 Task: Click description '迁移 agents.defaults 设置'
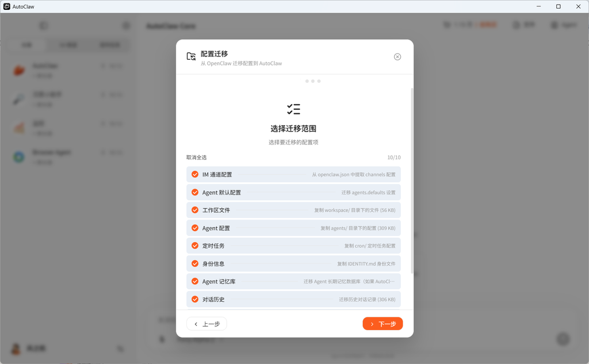368,193
